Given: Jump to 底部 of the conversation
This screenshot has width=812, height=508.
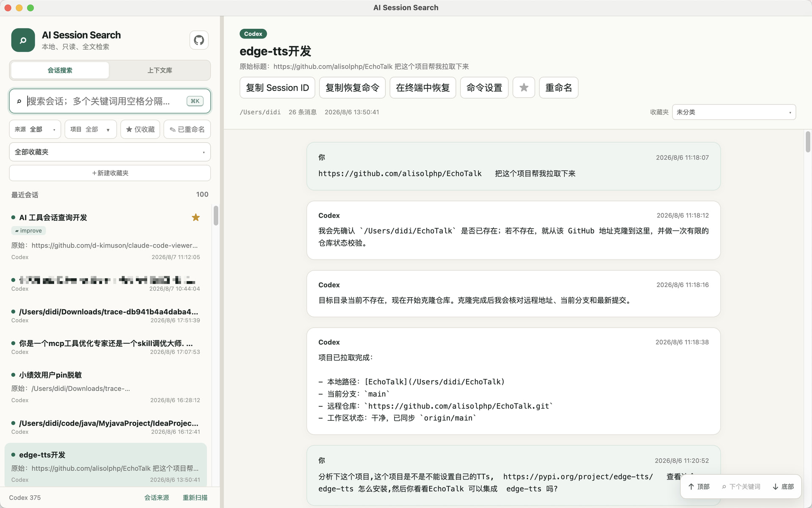Looking at the screenshot, I should click(783, 487).
